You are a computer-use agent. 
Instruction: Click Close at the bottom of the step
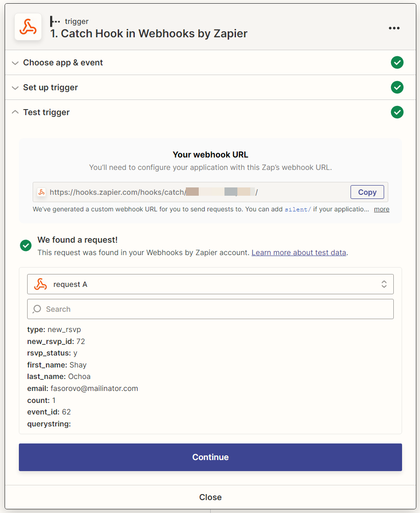click(x=210, y=497)
